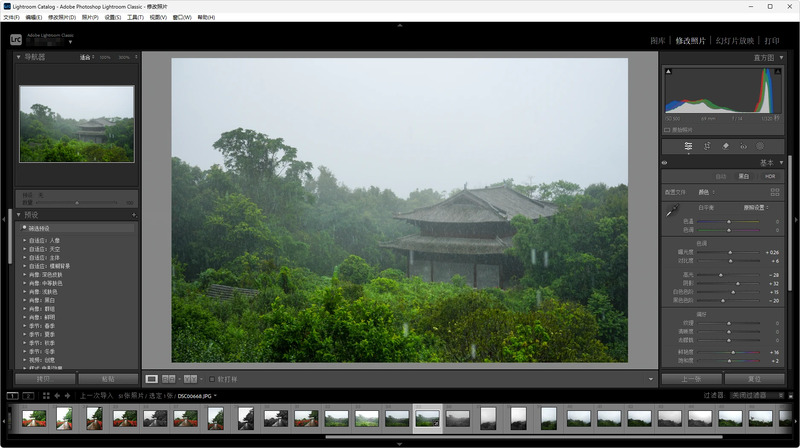
Task: Select the healing eraser tool icon
Action: point(726,146)
